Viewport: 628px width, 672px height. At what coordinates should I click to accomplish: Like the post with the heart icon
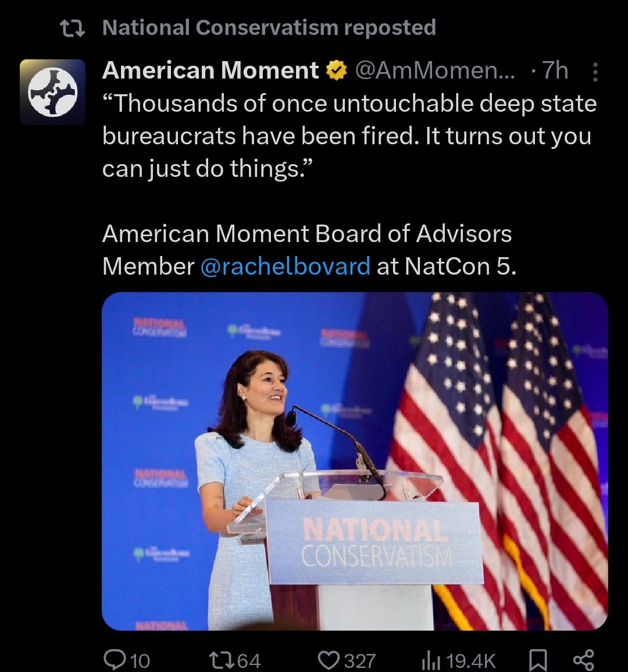pyautogui.click(x=328, y=660)
